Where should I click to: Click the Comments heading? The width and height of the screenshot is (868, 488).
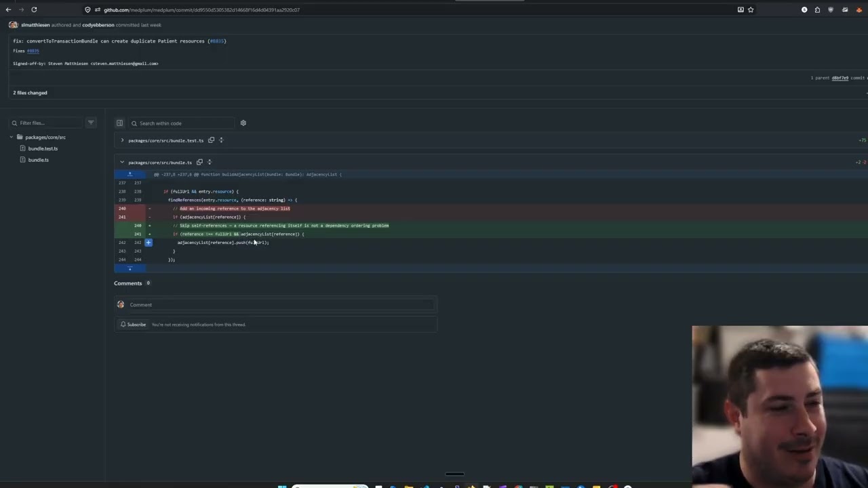[x=127, y=283]
